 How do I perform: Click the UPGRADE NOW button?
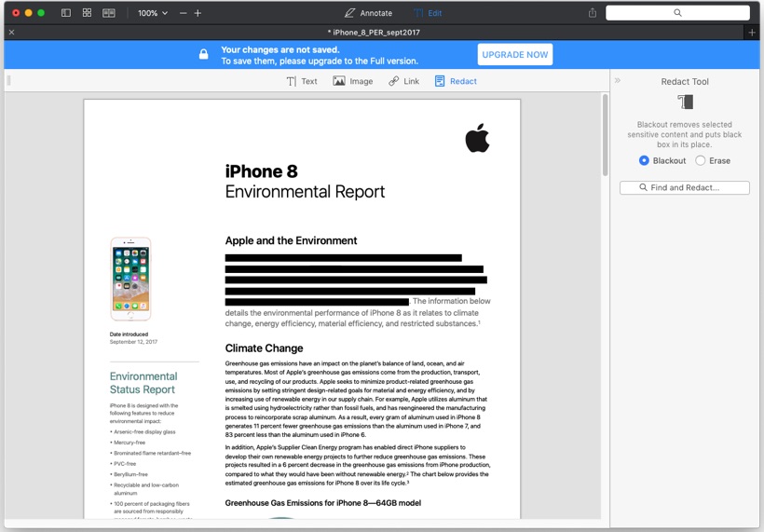click(515, 55)
